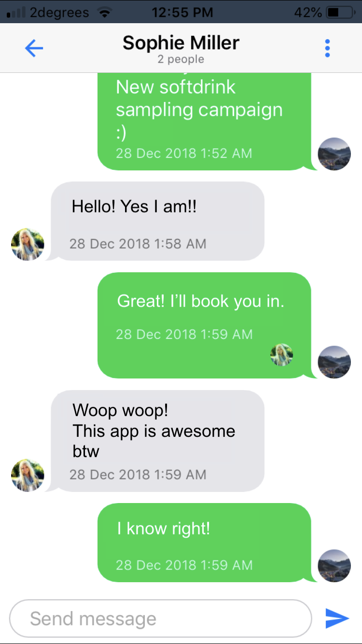Open the three-dot options menu

327,48
